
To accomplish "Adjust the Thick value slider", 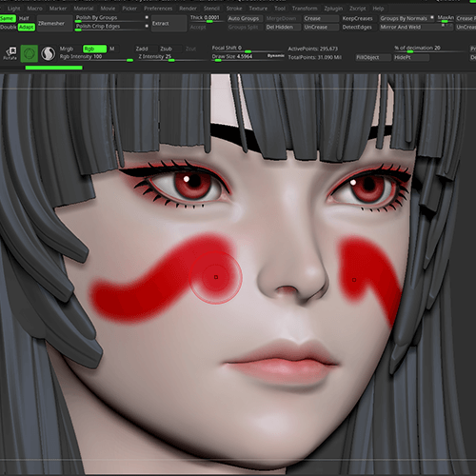I will pyautogui.click(x=208, y=19).
